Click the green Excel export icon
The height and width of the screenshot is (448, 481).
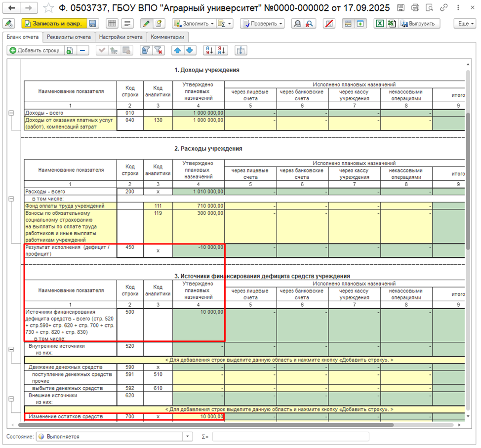coord(380,23)
